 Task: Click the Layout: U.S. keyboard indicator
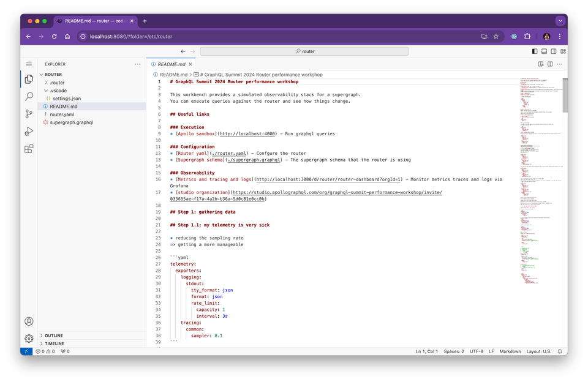click(538, 351)
